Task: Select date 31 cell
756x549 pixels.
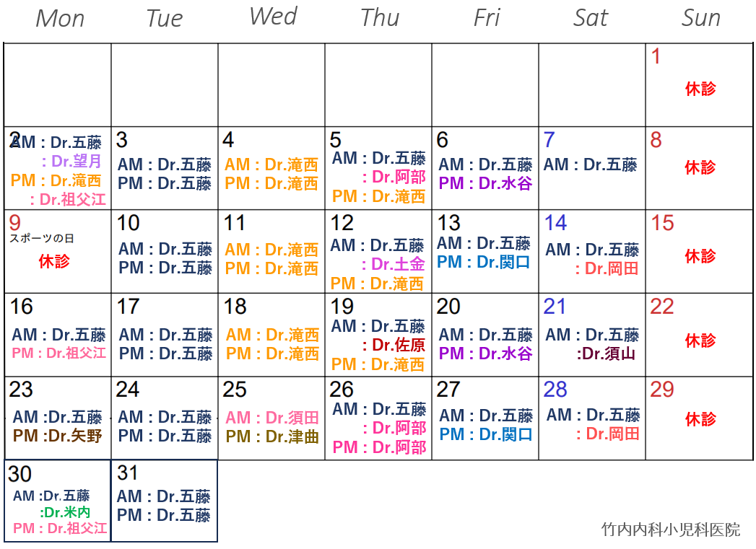Action: 165,501
